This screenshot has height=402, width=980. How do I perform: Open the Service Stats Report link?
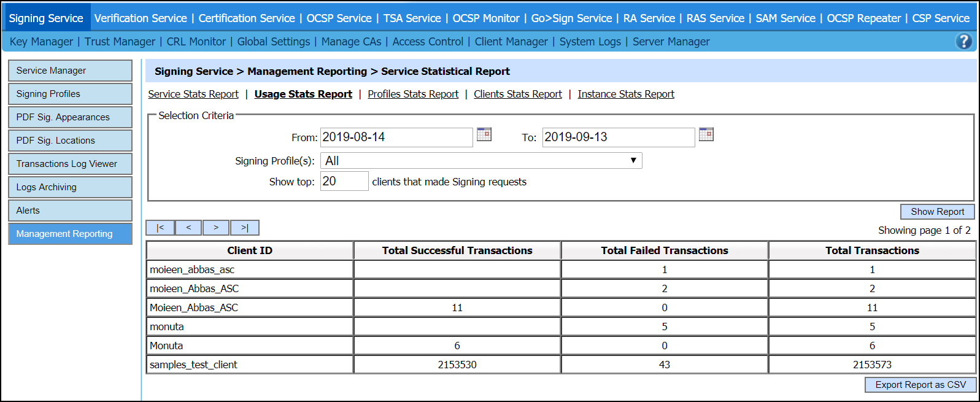point(193,94)
